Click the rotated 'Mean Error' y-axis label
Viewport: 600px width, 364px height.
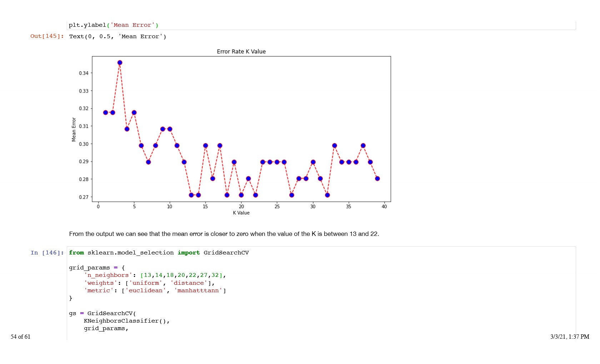[x=74, y=129]
